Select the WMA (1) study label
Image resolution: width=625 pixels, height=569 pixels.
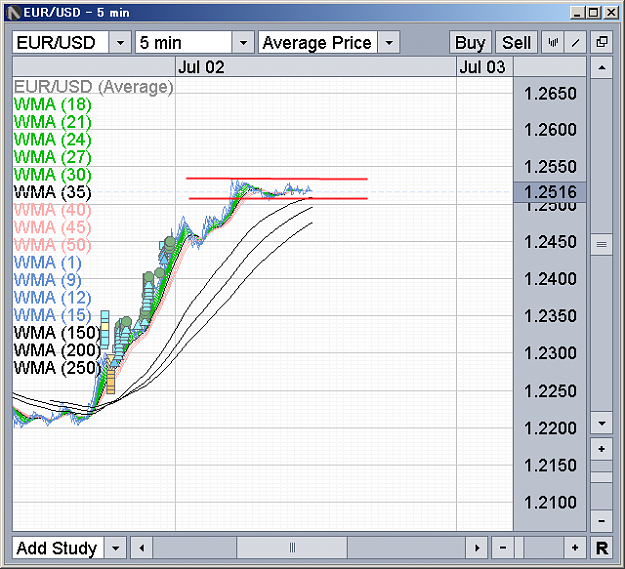(x=47, y=262)
